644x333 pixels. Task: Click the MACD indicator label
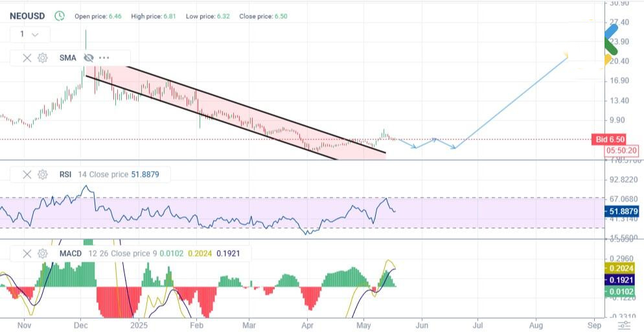(71, 253)
